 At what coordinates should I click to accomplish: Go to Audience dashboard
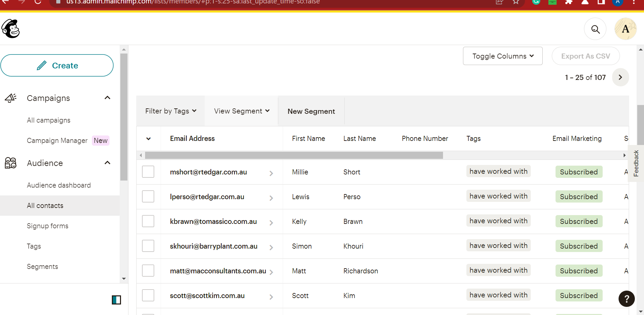(x=59, y=185)
